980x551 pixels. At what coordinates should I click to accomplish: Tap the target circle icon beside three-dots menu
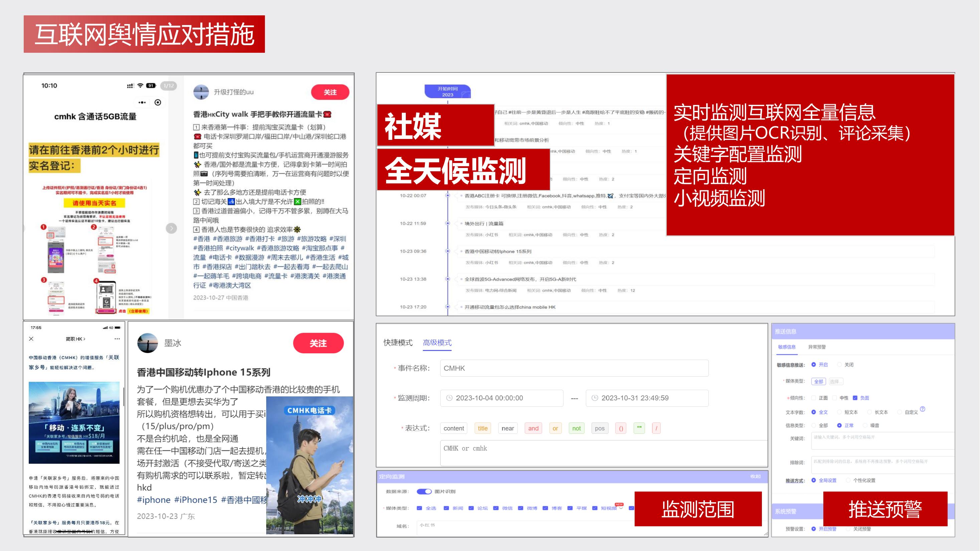pos(158,102)
